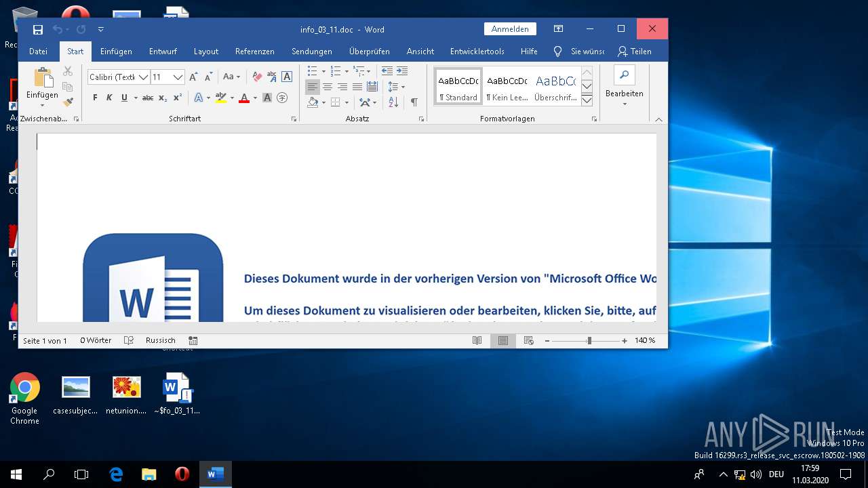Switch to the Überprüfen ribbon tab

[370, 52]
